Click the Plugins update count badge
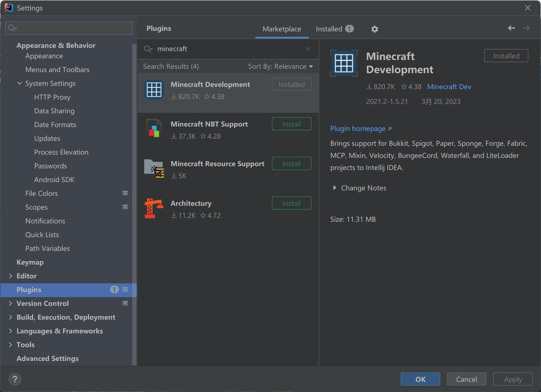 (x=114, y=290)
